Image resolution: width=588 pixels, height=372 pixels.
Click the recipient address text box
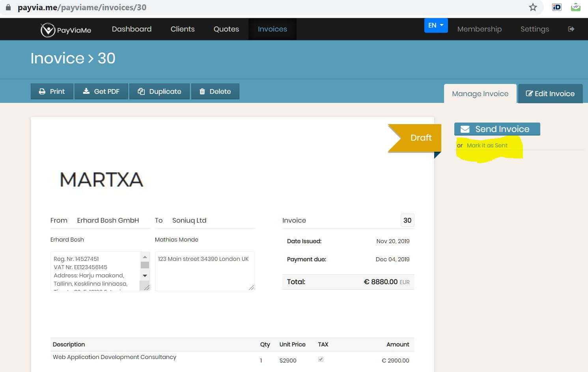205,271
